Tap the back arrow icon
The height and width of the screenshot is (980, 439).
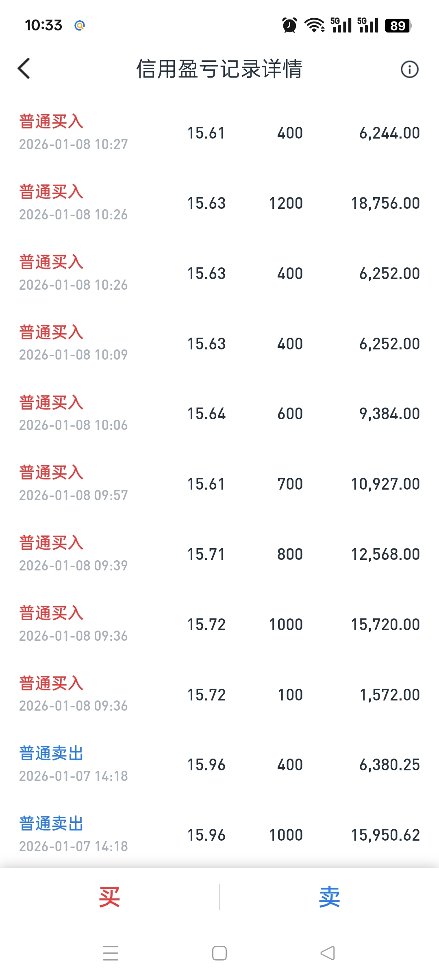point(24,69)
